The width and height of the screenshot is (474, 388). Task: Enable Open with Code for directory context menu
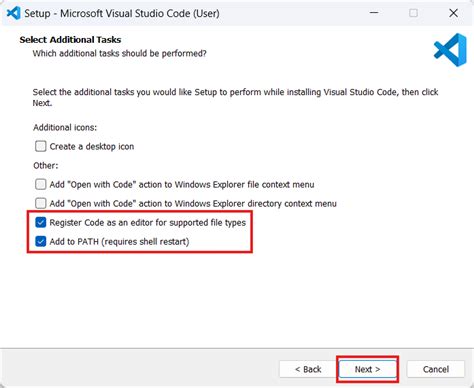(x=40, y=203)
